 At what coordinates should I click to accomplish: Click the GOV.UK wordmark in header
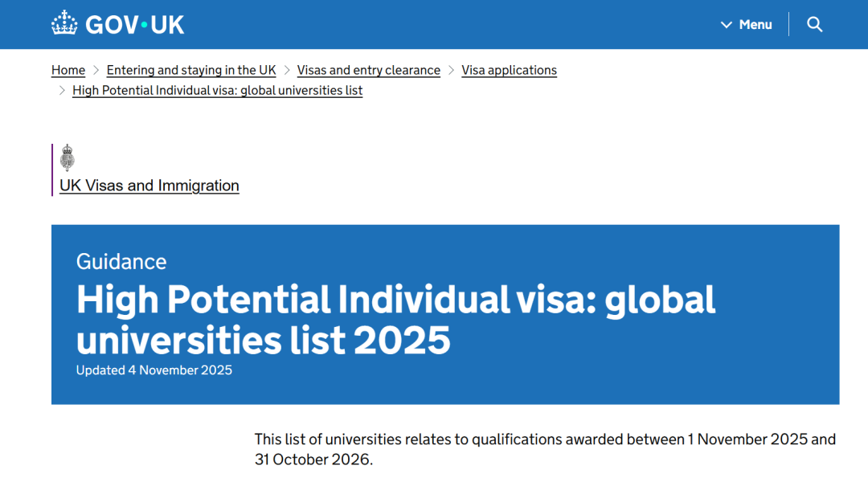135,25
